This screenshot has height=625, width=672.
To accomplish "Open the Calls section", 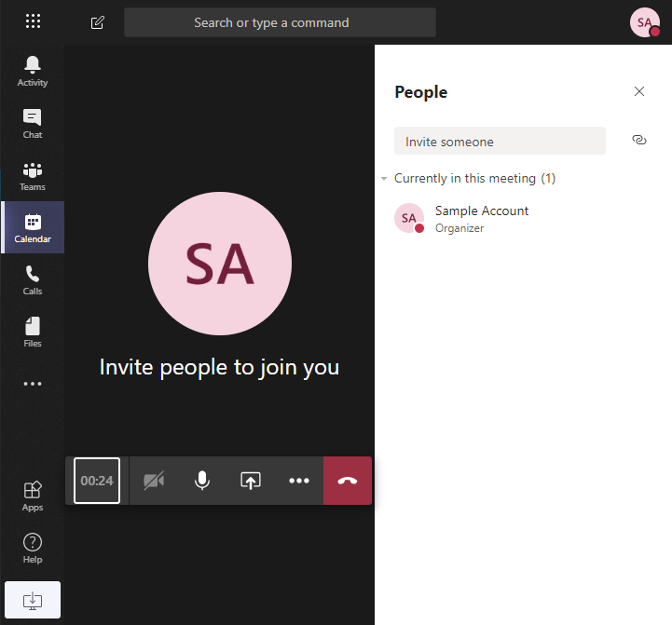I will pyautogui.click(x=33, y=279).
